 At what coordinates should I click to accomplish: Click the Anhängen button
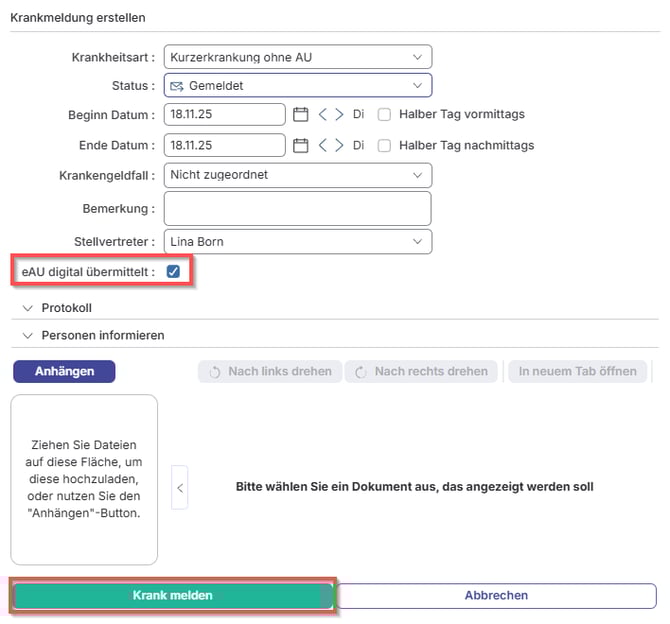[64, 372]
